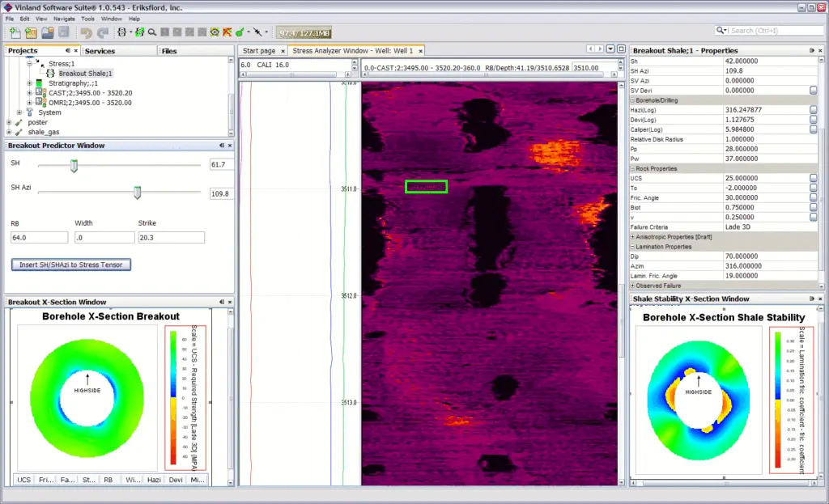
Task: Toggle the checkbox beside Hazi(Log) property
Action: tap(813, 109)
